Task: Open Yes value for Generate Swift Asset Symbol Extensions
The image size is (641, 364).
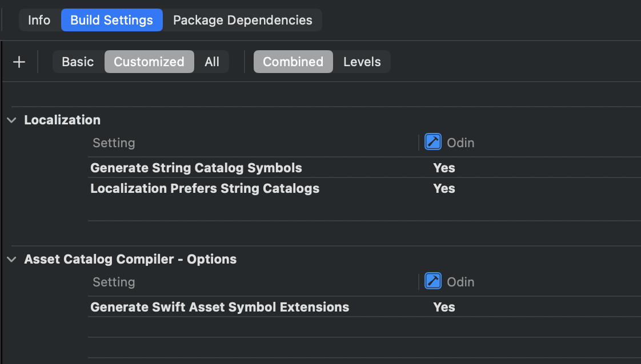Action: click(x=444, y=307)
